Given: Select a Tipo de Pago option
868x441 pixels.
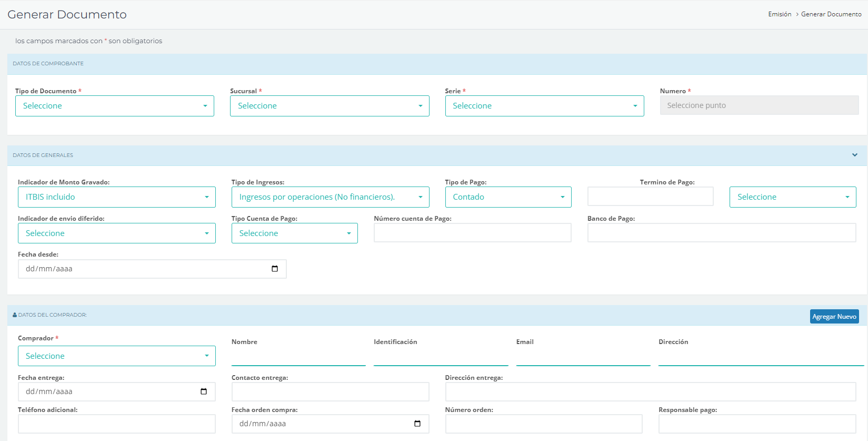Looking at the screenshot, I should pyautogui.click(x=507, y=197).
